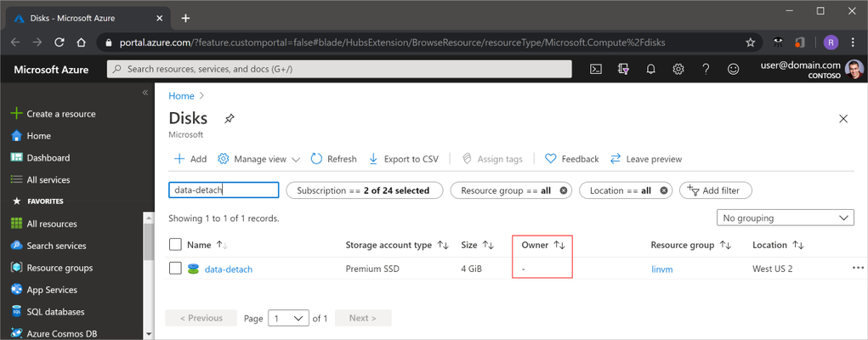Open All resources from the sidebar
Screen dimensions: 868x340
(x=43, y=224)
